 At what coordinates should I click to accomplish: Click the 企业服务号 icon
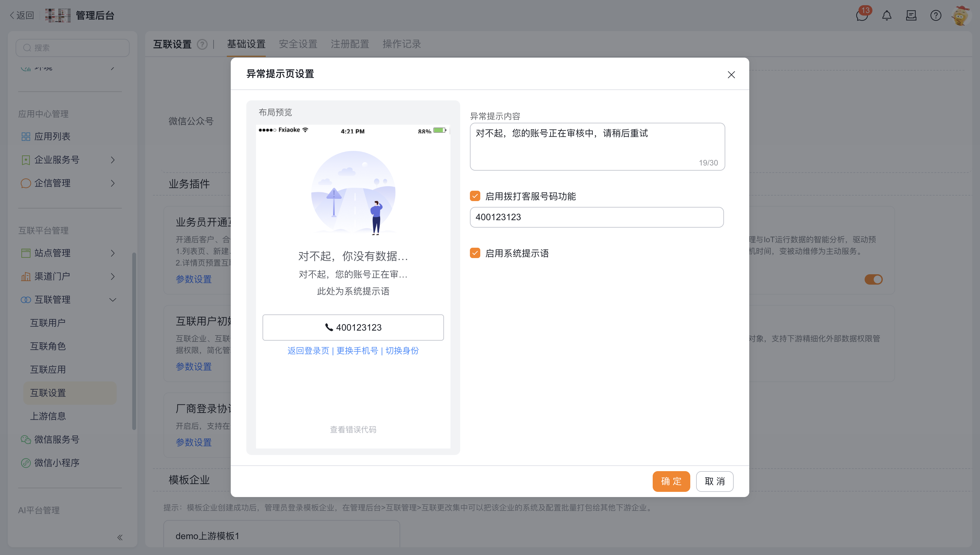[26, 160]
